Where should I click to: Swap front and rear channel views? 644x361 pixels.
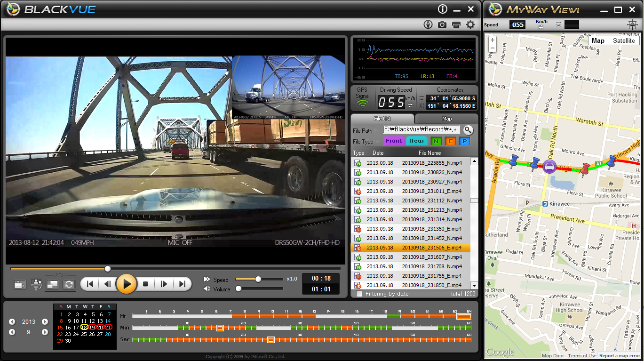[69, 284]
